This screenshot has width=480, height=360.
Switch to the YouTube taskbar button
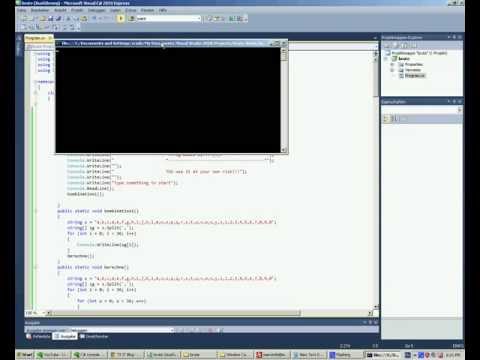[53, 355]
